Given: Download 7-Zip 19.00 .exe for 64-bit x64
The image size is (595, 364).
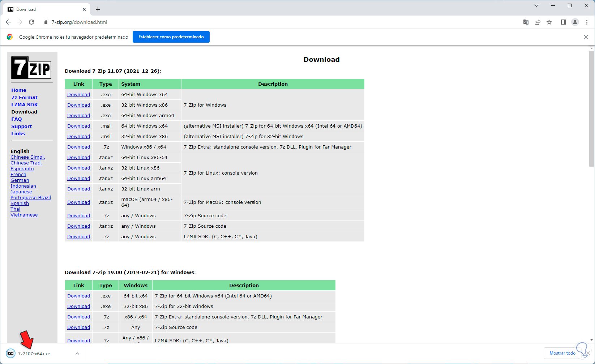Looking at the screenshot, I should click(x=78, y=296).
